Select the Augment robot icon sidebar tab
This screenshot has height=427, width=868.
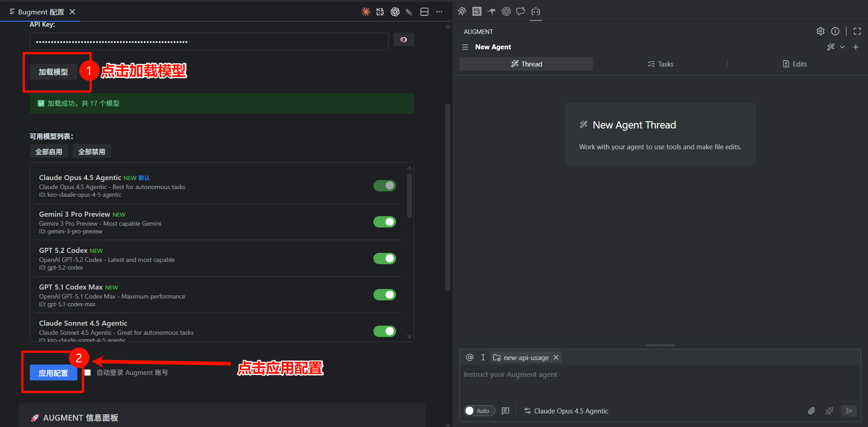click(536, 11)
